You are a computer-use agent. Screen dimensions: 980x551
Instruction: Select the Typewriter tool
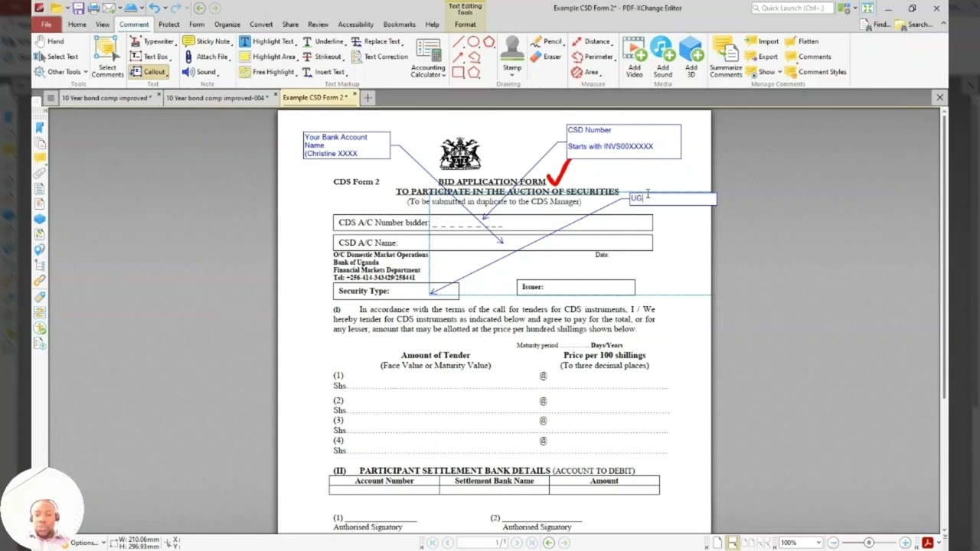(x=152, y=41)
